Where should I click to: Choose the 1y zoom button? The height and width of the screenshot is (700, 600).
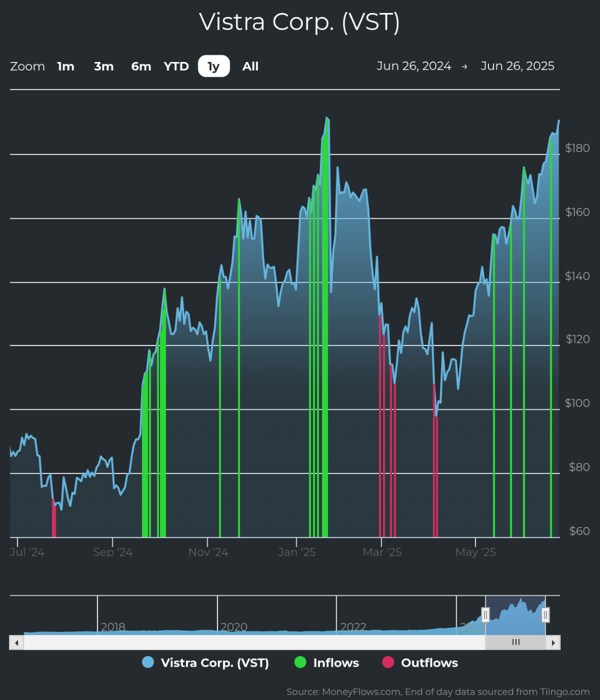[214, 67]
